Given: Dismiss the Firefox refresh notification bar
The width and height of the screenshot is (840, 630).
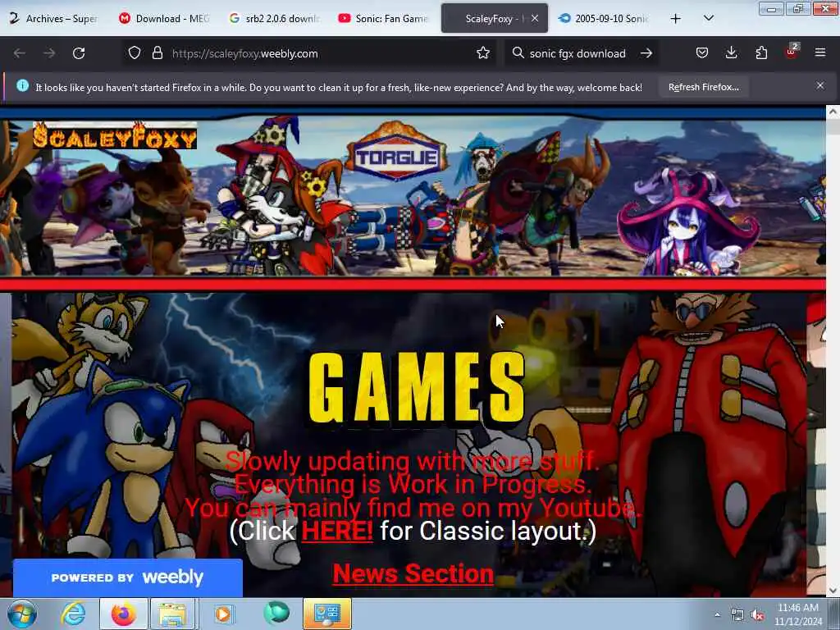Looking at the screenshot, I should click(x=820, y=85).
